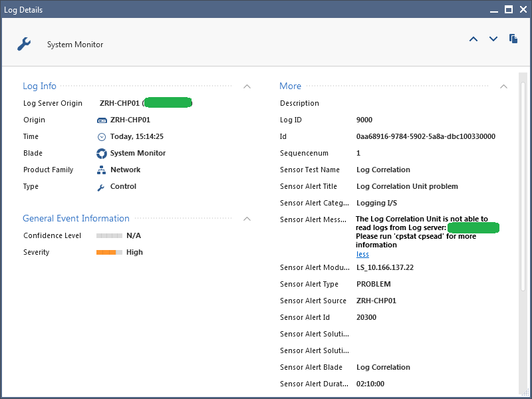Click the System Monitor title text in header
The width and height of the screenshot is (532, 399).
(x=75, y=45)
